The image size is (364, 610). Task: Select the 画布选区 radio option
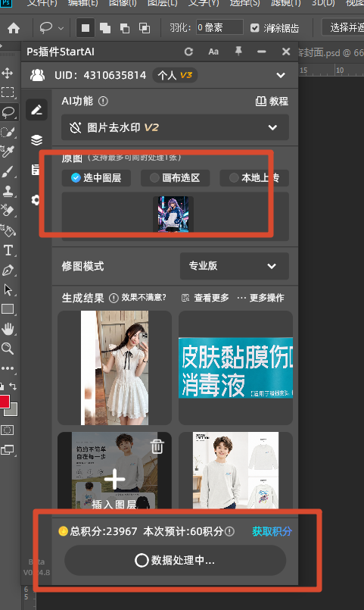[x=176, y=178]
